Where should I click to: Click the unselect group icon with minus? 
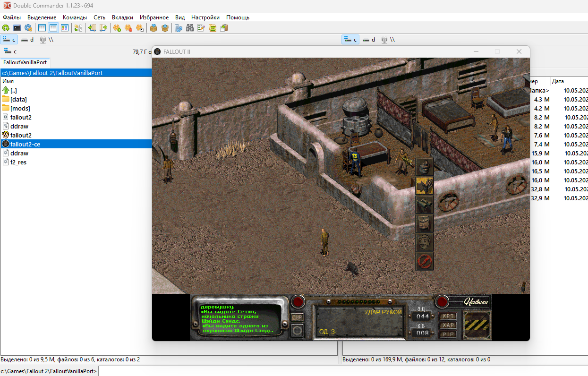128,28
